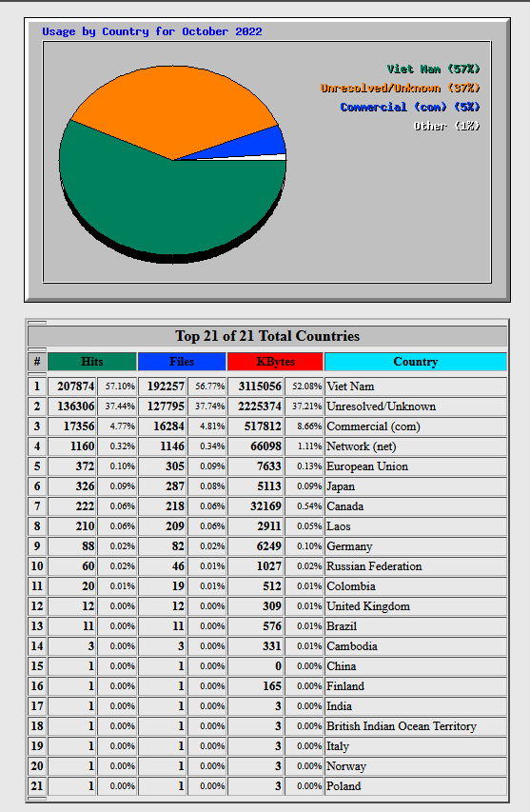Click the green Hits column header
Screen dimensions: 530x812
[x=92, y=362]
